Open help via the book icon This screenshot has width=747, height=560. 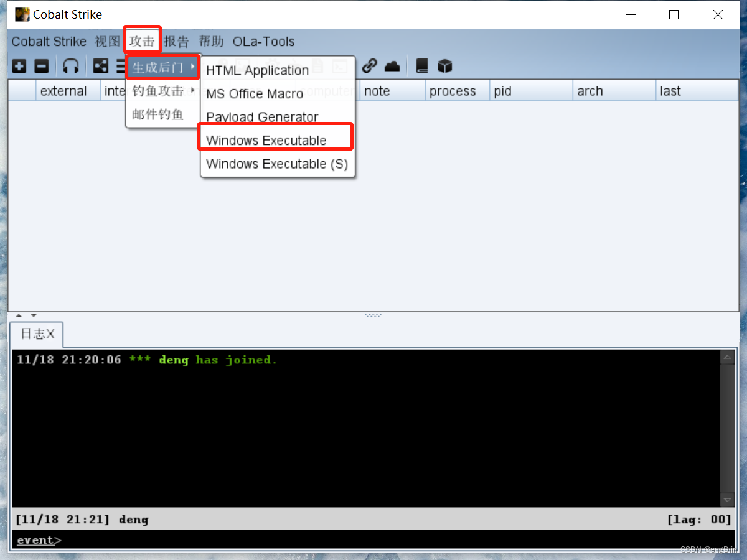click(422, 66)
